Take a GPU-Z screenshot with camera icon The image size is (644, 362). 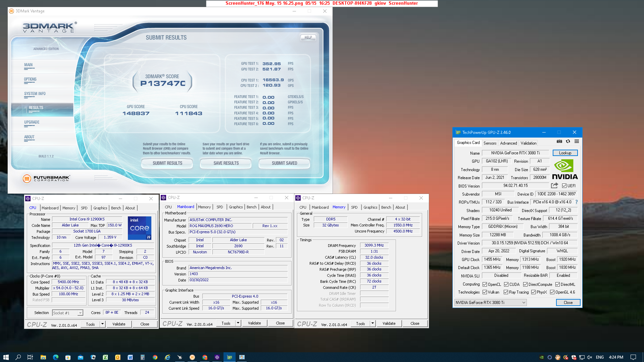point(559,141)
